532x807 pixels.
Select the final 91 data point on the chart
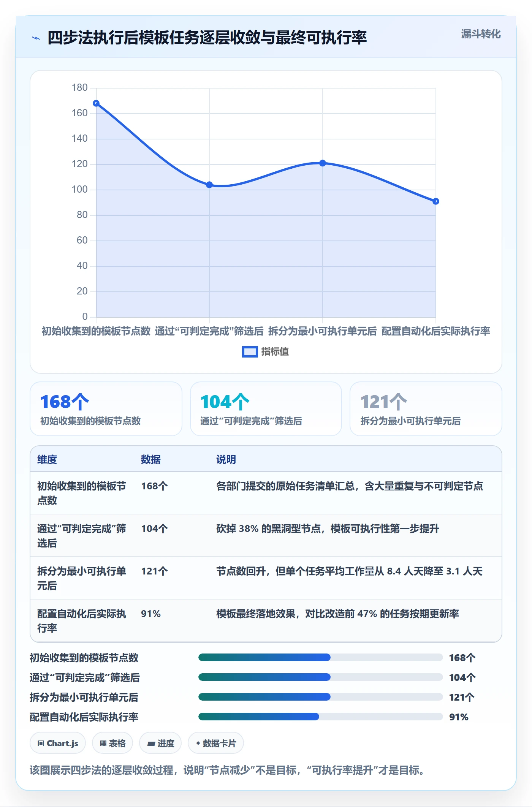pyautogui.click(x=436, y=201)
